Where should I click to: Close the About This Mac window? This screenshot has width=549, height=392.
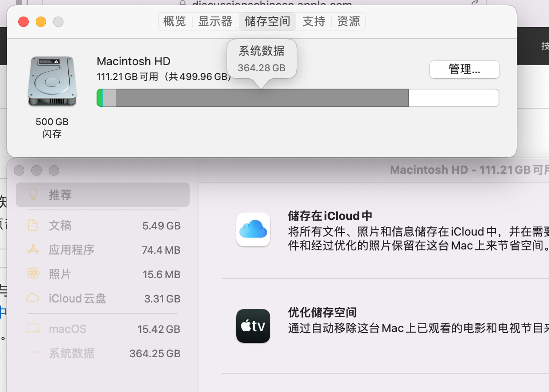coord(23,22)
